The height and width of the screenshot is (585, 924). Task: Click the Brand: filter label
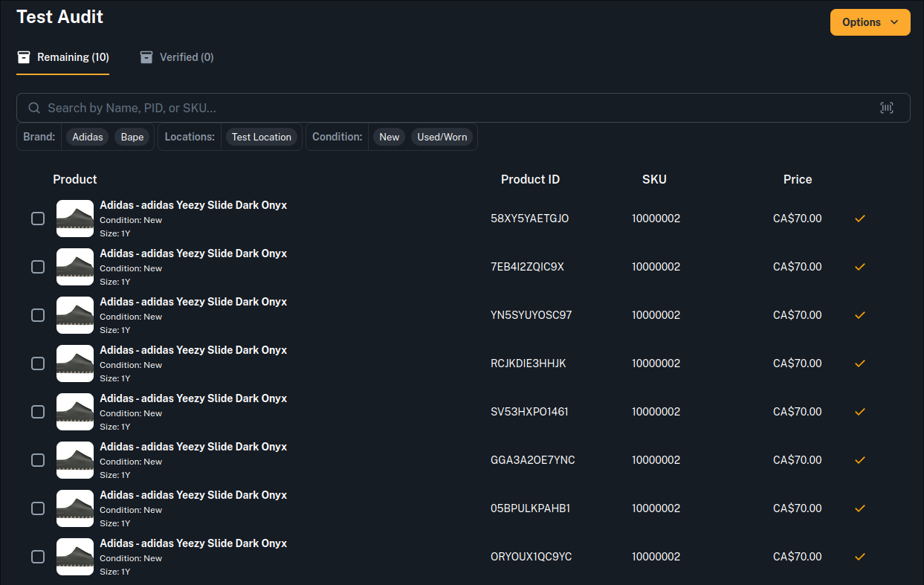pyautogui.click(x=39, y=137)
